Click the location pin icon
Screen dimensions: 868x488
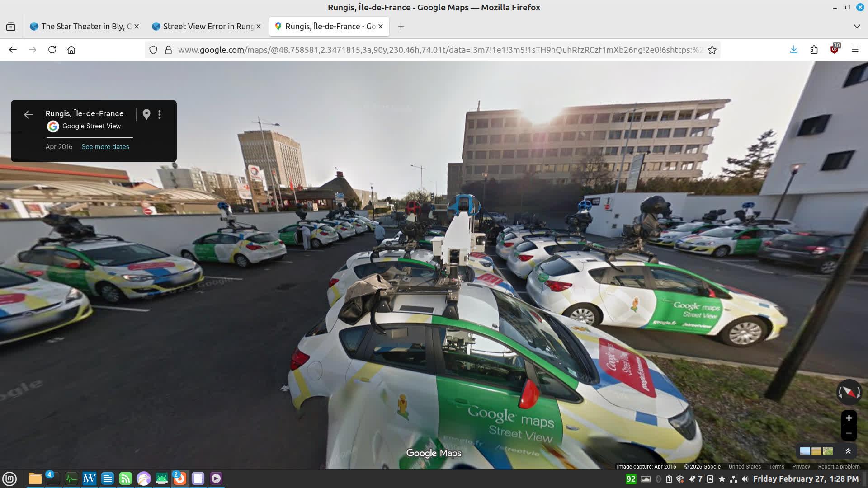[x=146, y=115]
